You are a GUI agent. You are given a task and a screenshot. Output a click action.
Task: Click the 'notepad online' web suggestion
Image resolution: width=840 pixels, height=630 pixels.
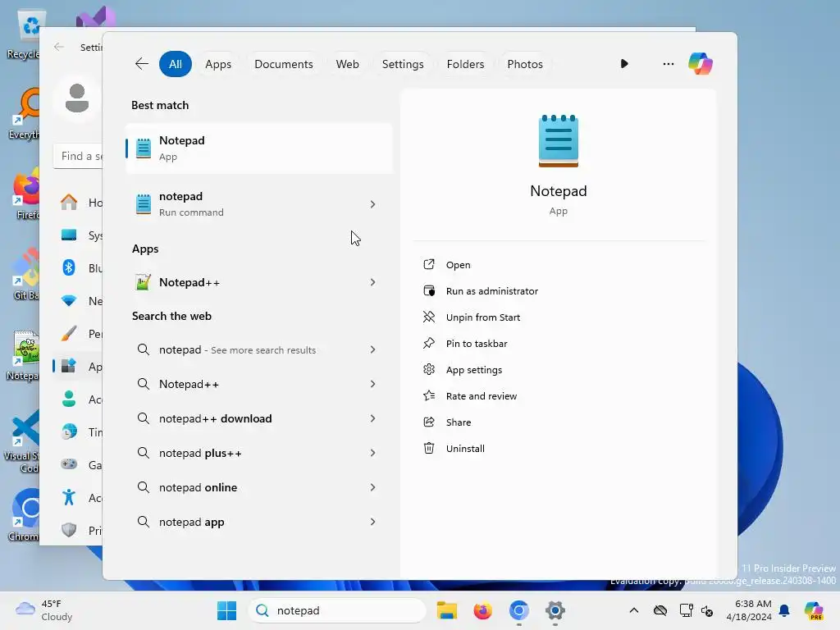(x=198, y=487)
